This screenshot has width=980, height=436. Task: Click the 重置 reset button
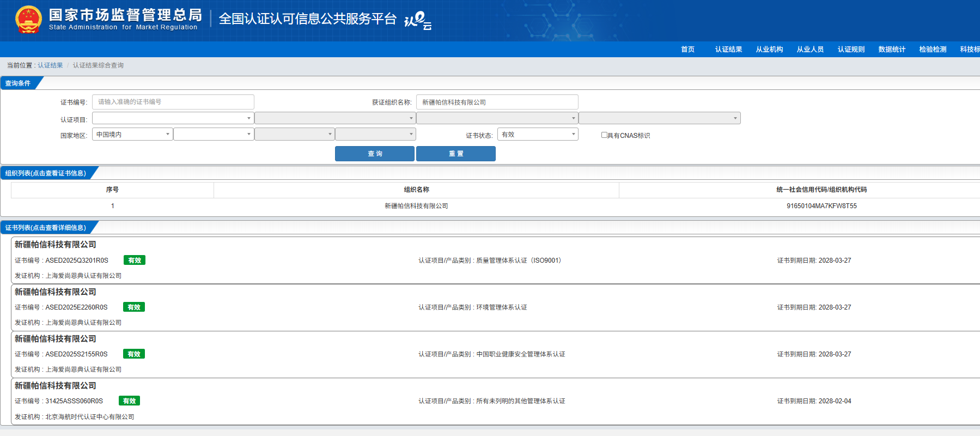click(x=456, y=154)
